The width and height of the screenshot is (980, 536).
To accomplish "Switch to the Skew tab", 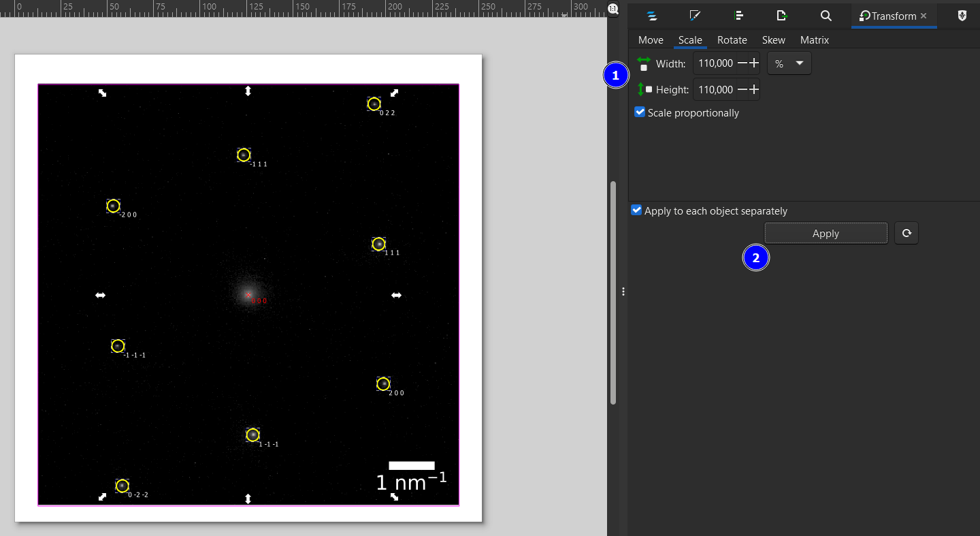I will [774, 40].
